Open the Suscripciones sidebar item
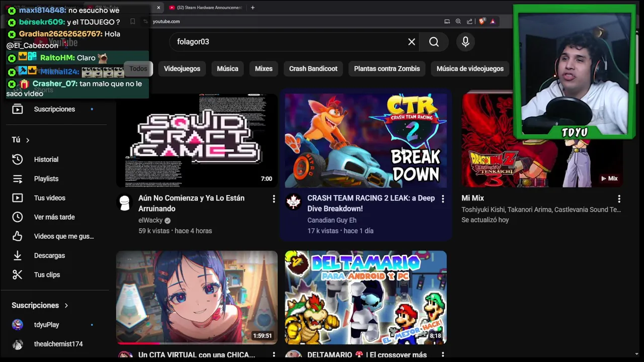The image size is (644, 362). pyautogui.click(x=54, y=109)
